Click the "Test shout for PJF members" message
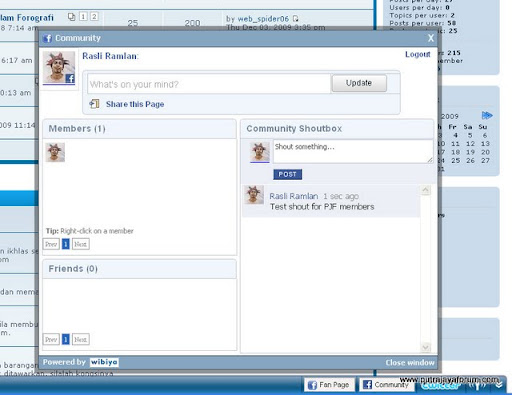The height and width of the screenshot is (395, 512). click(x=322, y=207)
